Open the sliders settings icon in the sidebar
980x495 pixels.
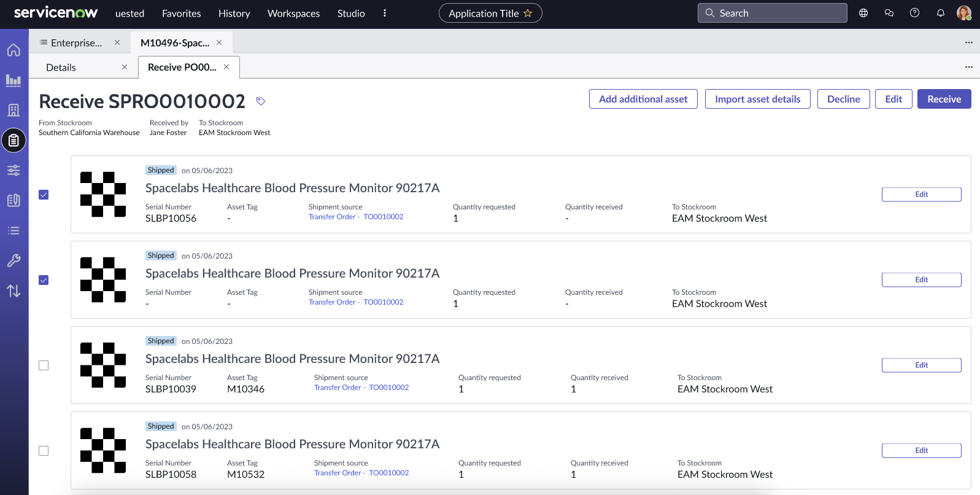click(14, 170)
